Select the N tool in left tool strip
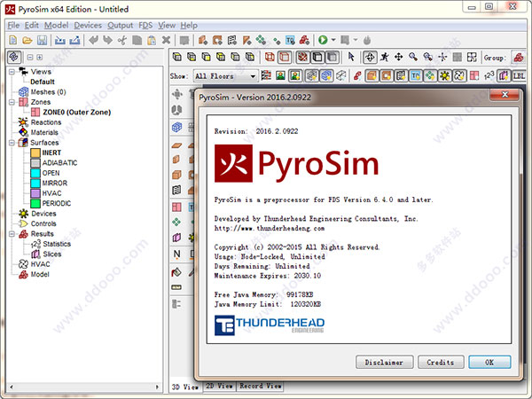This screenshot has height=399, width=532. 176,254
